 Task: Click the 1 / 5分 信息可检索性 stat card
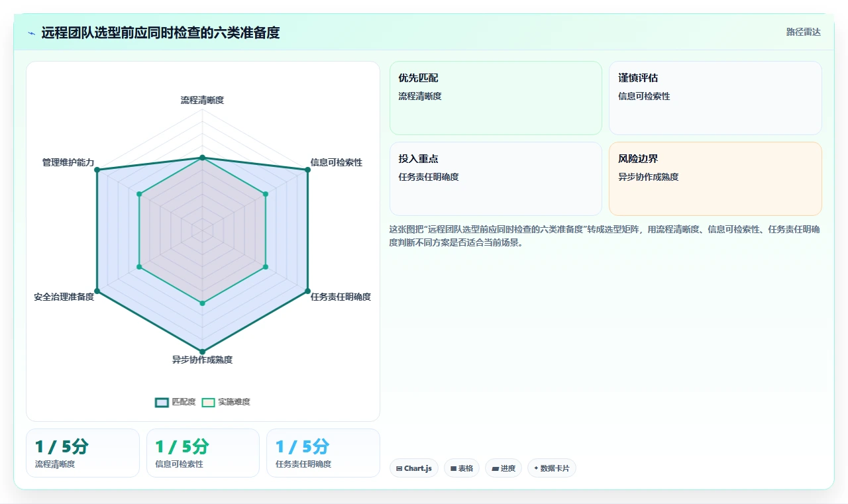coord(203,453)
